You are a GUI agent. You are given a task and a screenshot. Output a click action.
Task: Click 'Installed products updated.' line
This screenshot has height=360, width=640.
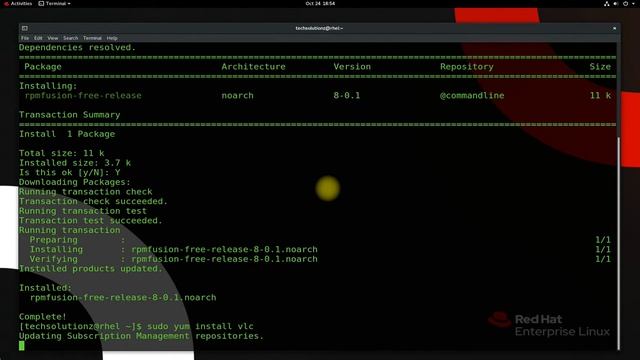[91, 269]
